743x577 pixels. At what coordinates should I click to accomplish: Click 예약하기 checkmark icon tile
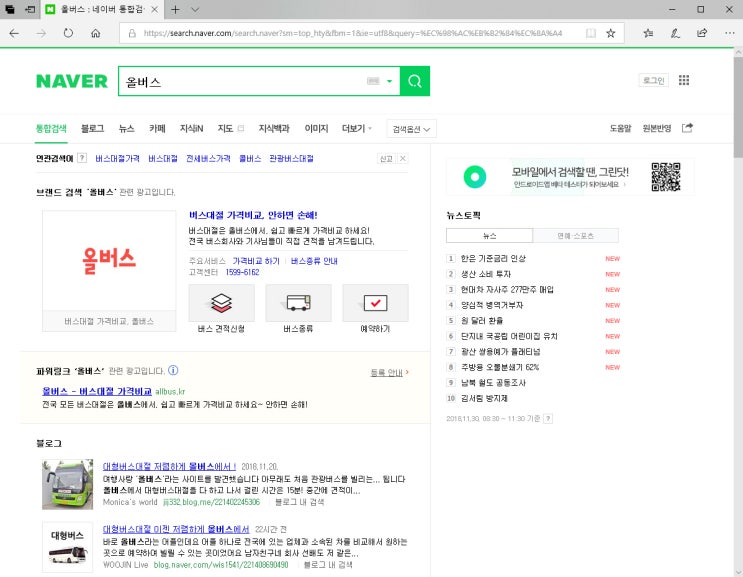tap(375, 303)
